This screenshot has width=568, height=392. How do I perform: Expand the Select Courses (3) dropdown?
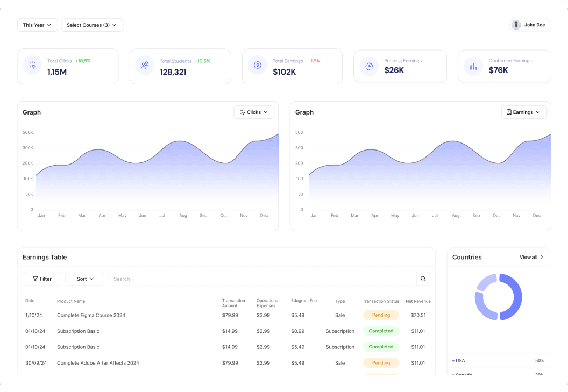coord(92,25)
